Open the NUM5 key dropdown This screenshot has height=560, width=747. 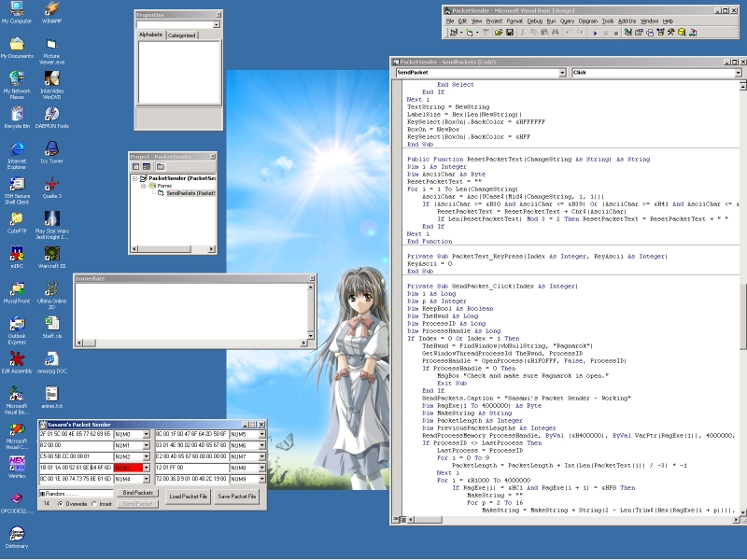[262, 434]
